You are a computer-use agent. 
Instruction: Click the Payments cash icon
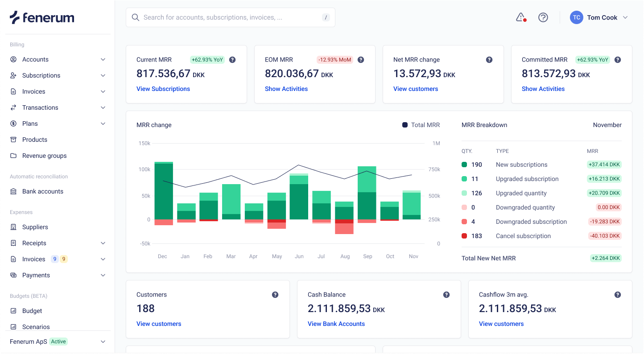[13, 275]
